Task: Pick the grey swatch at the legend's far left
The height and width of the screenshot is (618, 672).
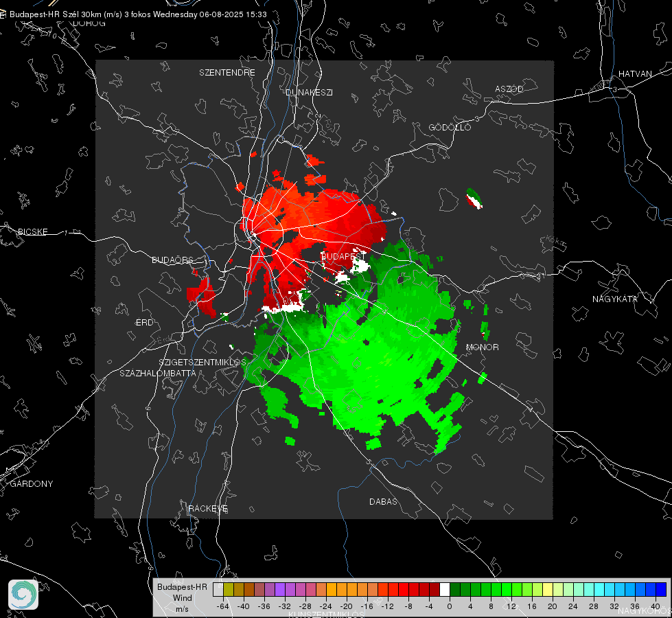Action: (218, 589)
